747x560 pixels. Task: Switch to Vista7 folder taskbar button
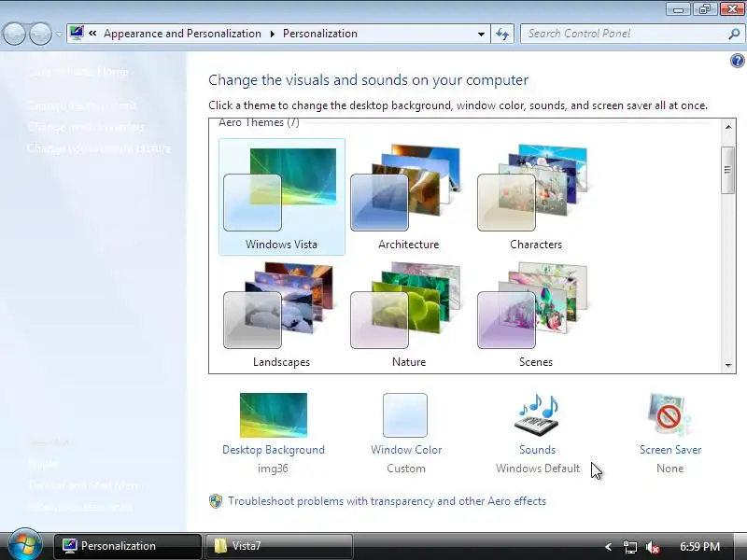pos(279,546)
